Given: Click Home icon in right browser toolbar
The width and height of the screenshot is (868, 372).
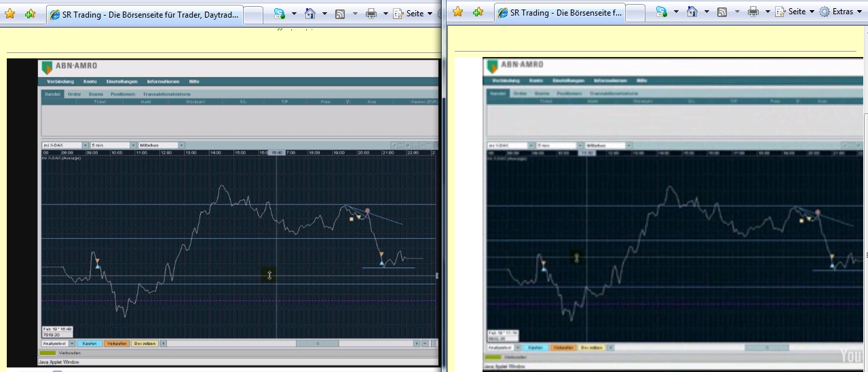Looking at the screenshot, I should click(x=692, y=12).
